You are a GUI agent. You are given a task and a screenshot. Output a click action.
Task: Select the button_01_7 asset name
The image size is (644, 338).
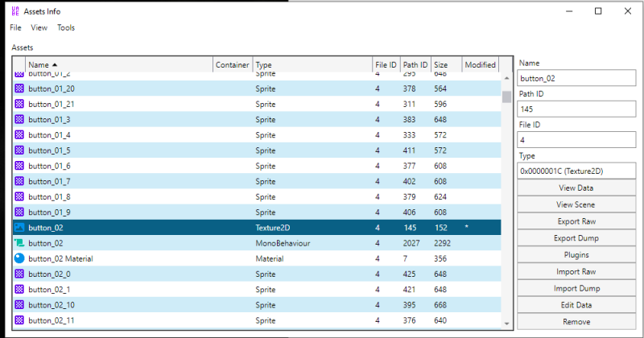tap(49, 181)
